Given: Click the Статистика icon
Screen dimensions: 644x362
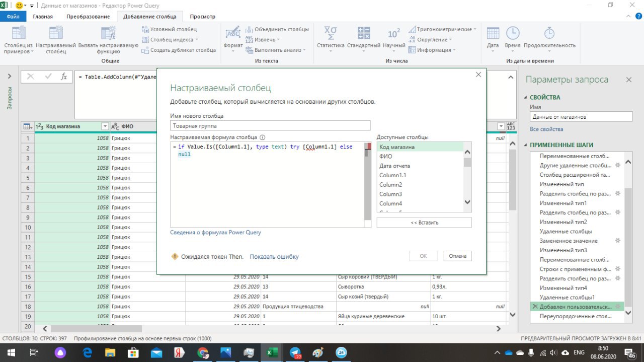Looking at the screenshot, I should (331, 33).
